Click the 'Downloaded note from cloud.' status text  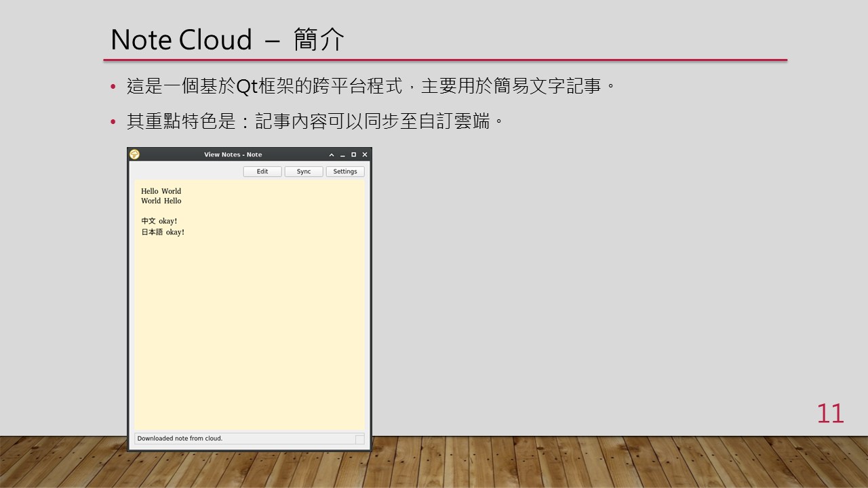click(x=180, y=439)
